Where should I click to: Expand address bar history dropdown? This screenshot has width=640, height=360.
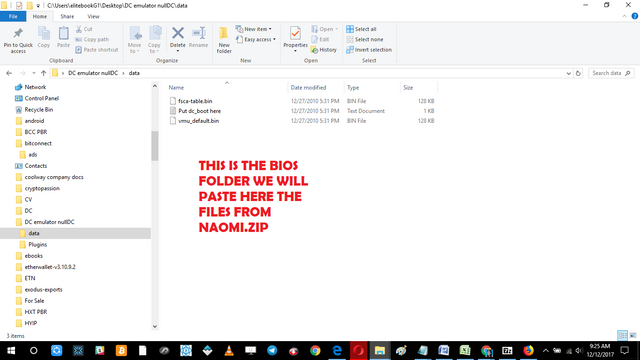point(568,73)
